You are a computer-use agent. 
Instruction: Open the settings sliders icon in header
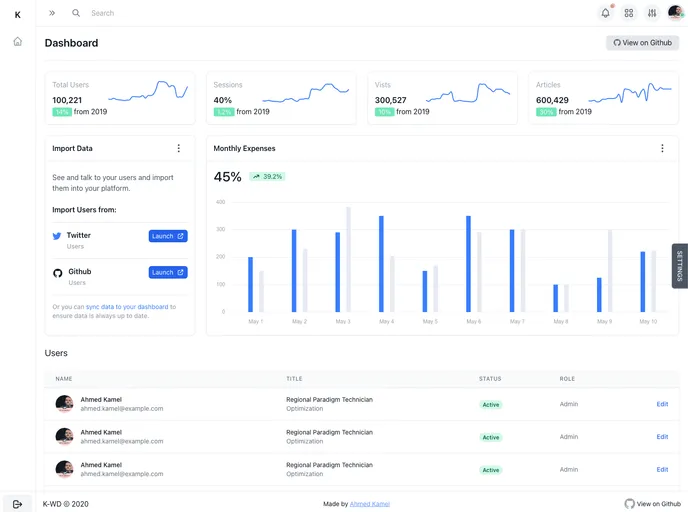point(652,13)
